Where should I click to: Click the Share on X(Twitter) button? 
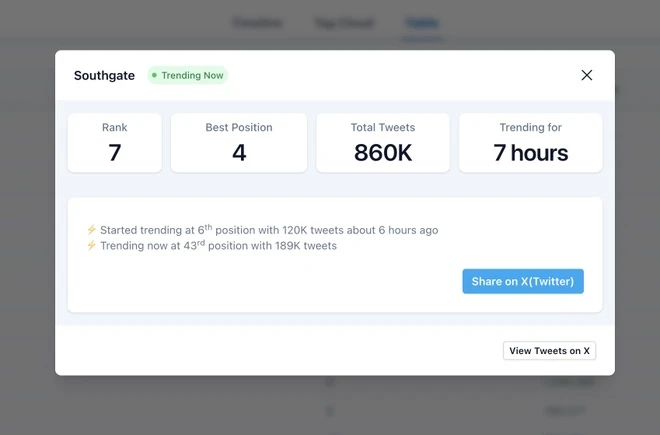(x=523, y=281)
